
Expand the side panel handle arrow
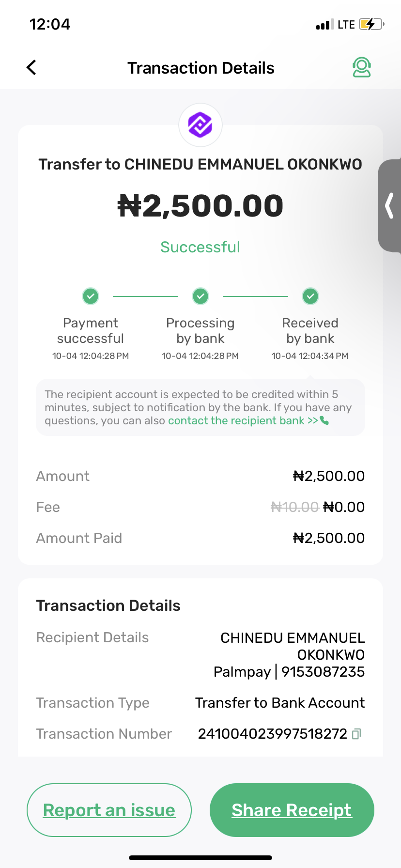pos(389,206)
